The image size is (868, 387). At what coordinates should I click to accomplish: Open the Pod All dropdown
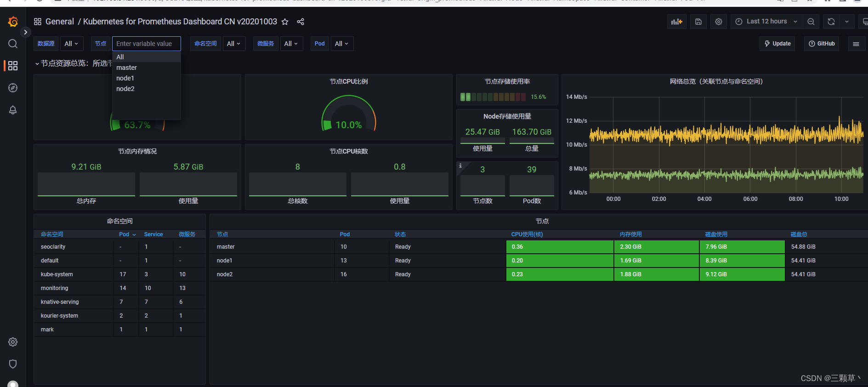coord(342,44)
